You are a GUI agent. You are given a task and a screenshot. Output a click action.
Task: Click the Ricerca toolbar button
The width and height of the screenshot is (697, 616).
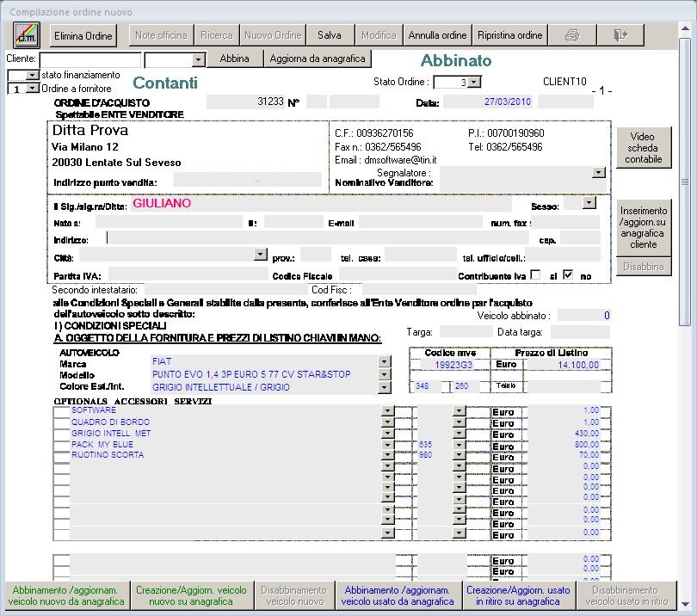(217, 35)
